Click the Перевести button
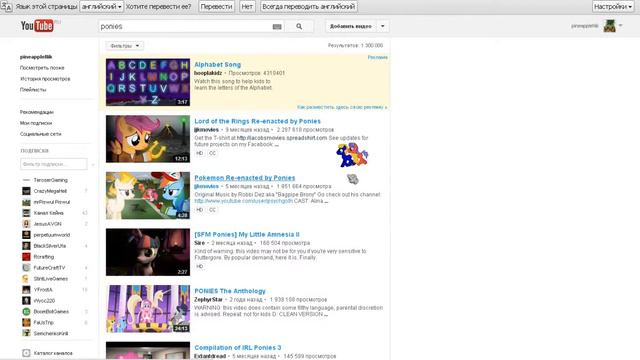 (216, 7)
